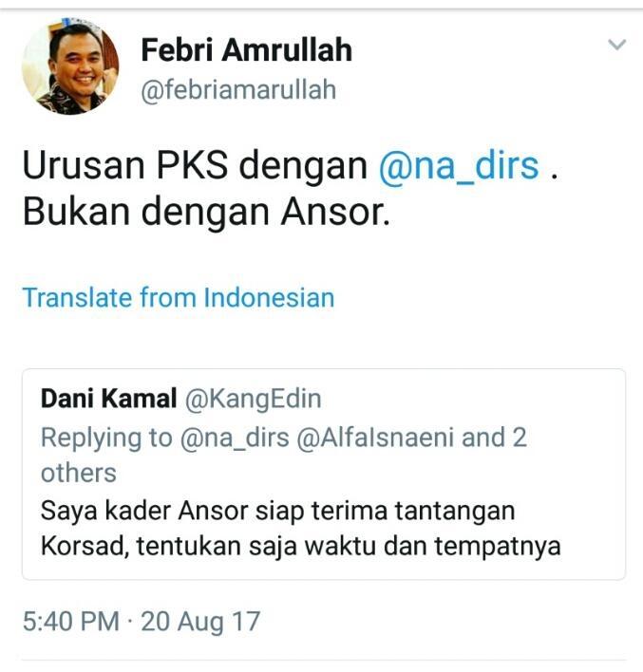Open the @AlfaIsnaeni mention
This screenshot has width=643, height=672.
point(375,438)
